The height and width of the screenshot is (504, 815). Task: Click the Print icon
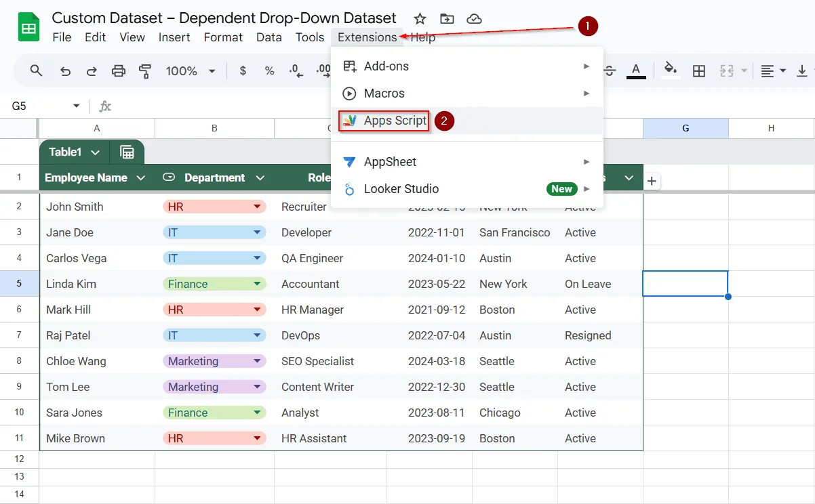point(119,70)
